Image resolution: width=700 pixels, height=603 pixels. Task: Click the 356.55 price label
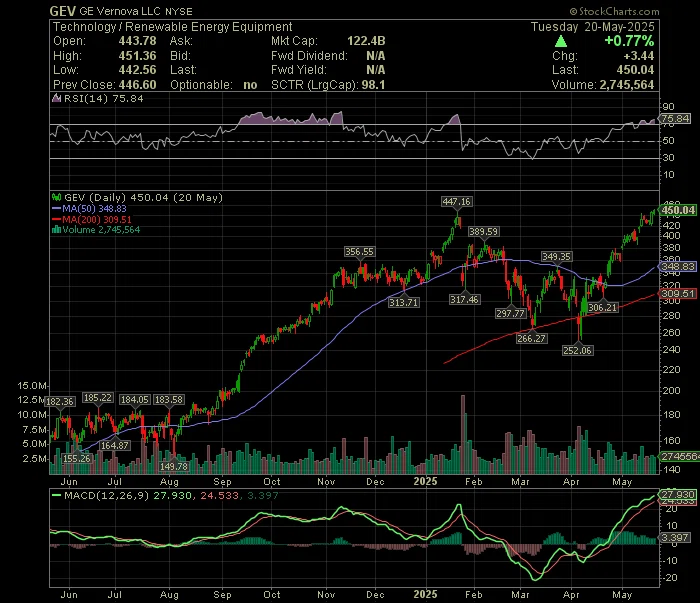pos(359,252)
